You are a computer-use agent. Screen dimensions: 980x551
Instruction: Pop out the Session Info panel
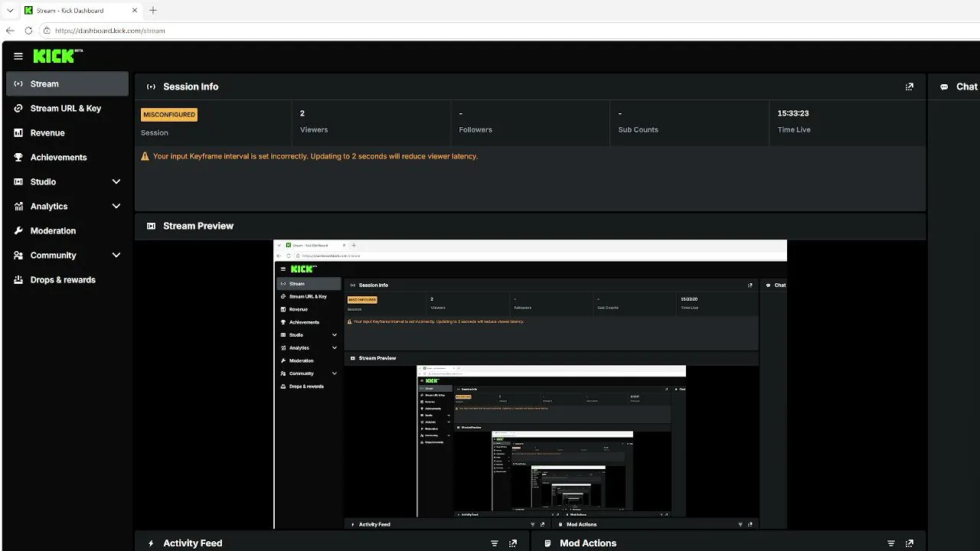[910, 87]
